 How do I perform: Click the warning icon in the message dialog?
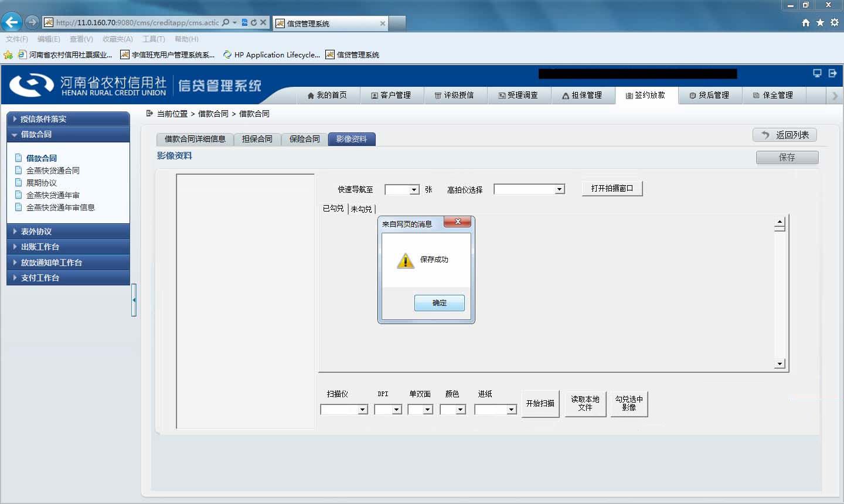pos(406,260)
